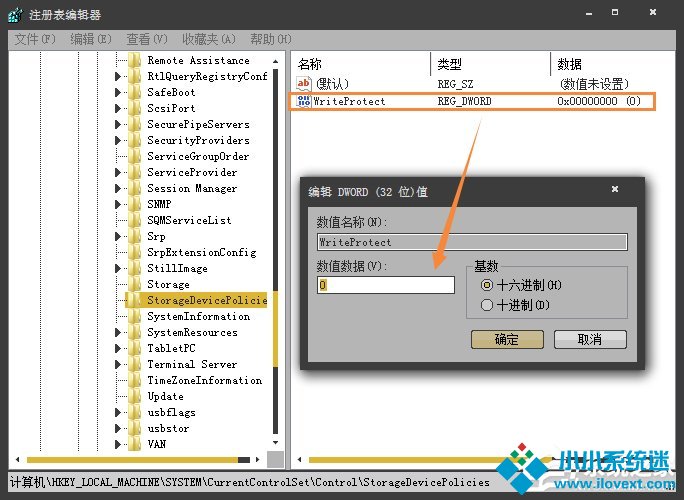Select the WriteProtect value name
This screenshot has width=684, height=500.
pyautogui.click(x=349, y=101)
